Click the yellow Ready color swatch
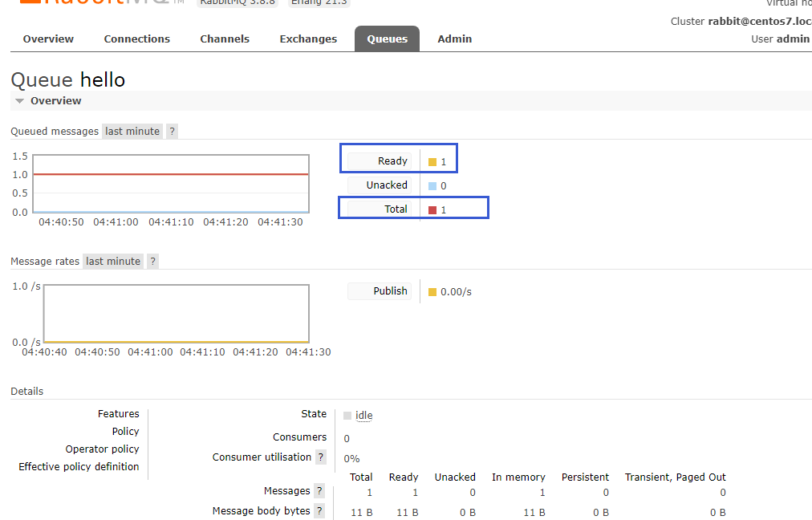Image resolution: width=812 pixels, height=520 pixels. pos(432,162)
